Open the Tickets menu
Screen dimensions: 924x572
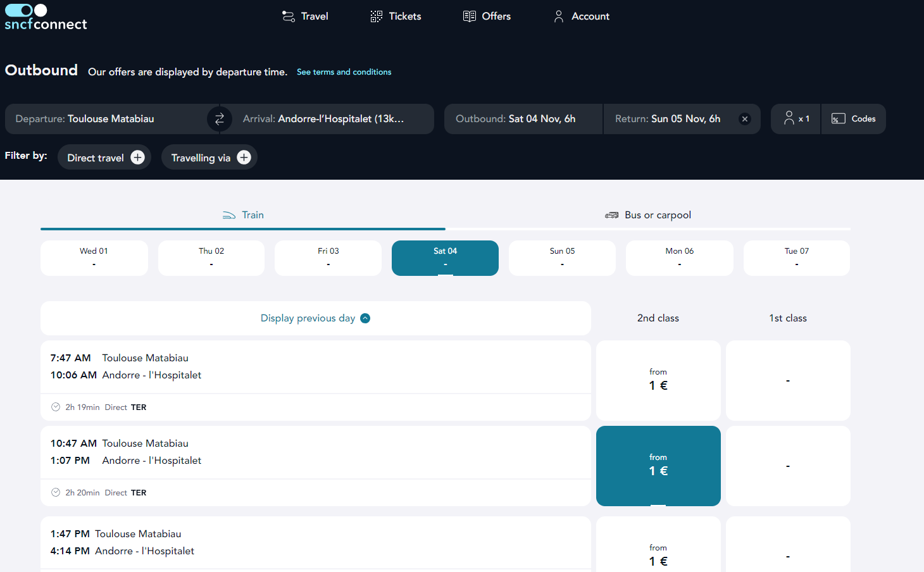[x=396, y=16]
